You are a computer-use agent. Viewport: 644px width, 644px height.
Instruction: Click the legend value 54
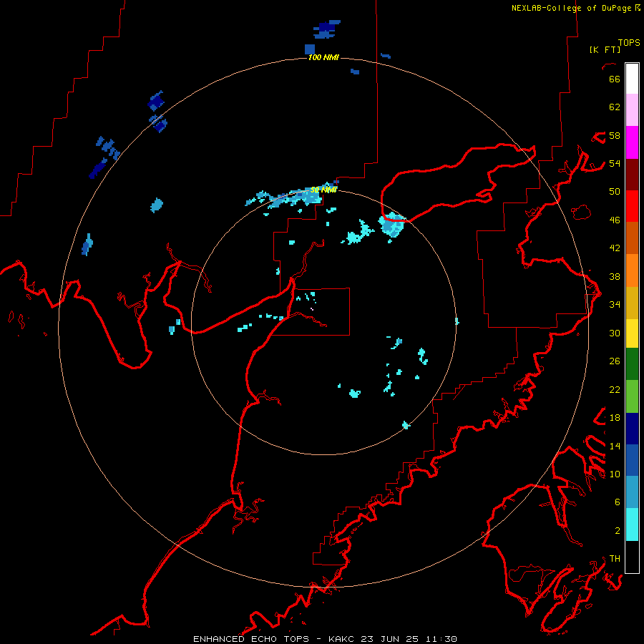tap(615, 163)
